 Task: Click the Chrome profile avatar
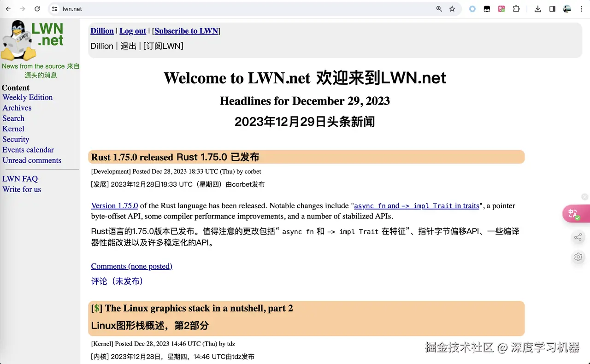[566, 8]
